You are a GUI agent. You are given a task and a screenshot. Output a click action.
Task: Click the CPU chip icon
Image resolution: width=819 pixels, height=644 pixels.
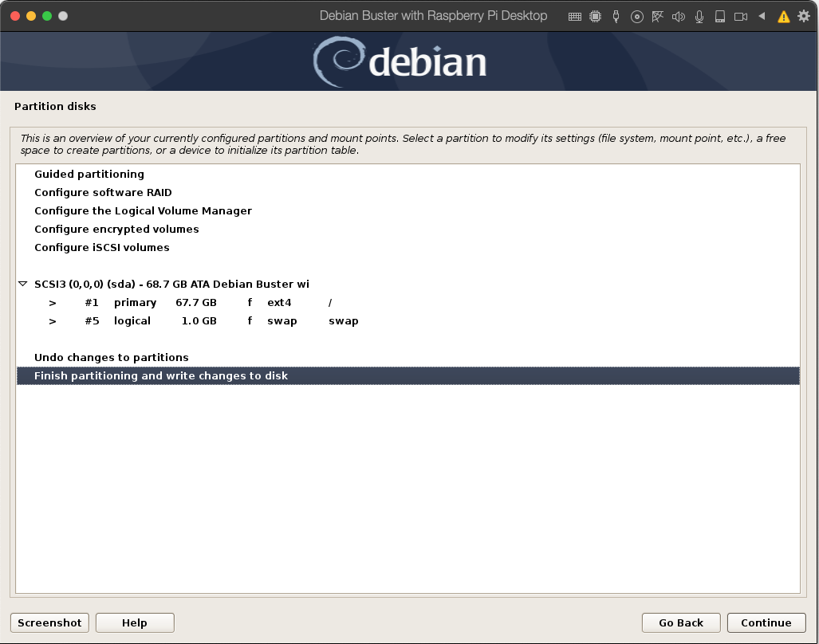click(595, 17)
